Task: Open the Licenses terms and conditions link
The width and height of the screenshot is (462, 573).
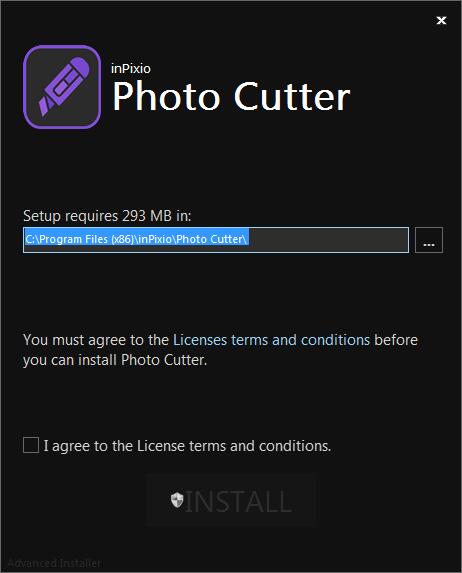Action: coord(271,340)
